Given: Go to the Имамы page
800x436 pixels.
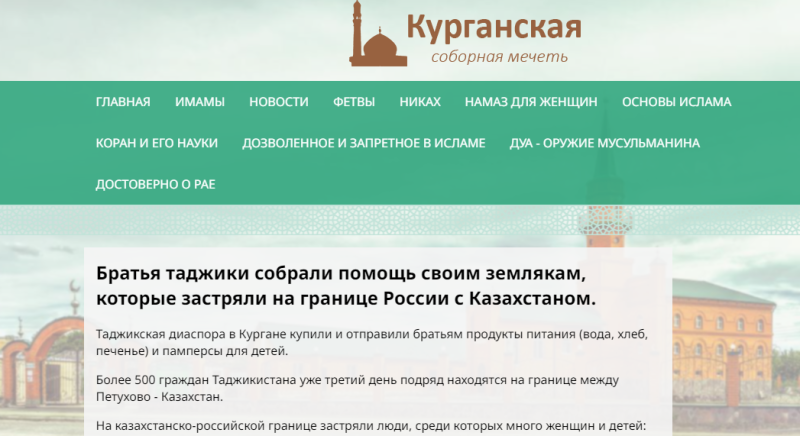Looking at the screenshot, I should [x=200, y=102].
